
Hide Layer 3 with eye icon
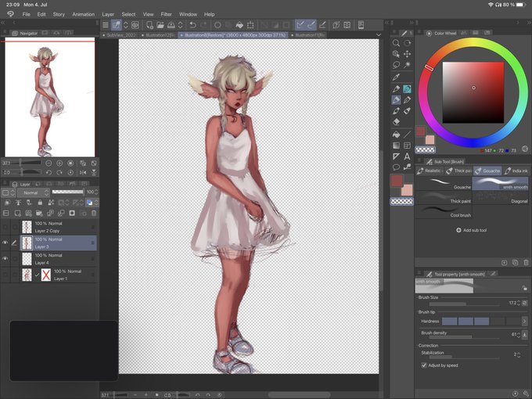click(x=6, y=243)
